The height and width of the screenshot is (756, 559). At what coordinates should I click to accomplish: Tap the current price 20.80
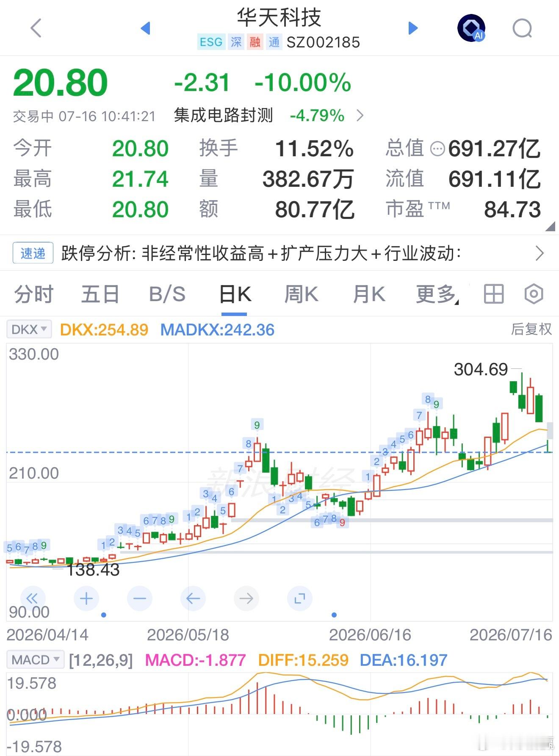pyautogui.click(x=61, y=82)
